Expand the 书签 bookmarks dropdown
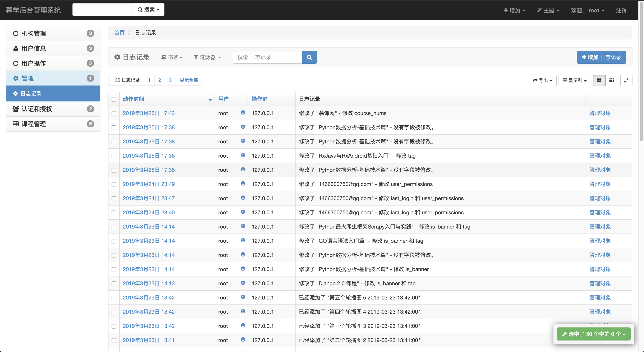This screenshot has width=644, height=352. click(172, 57)
